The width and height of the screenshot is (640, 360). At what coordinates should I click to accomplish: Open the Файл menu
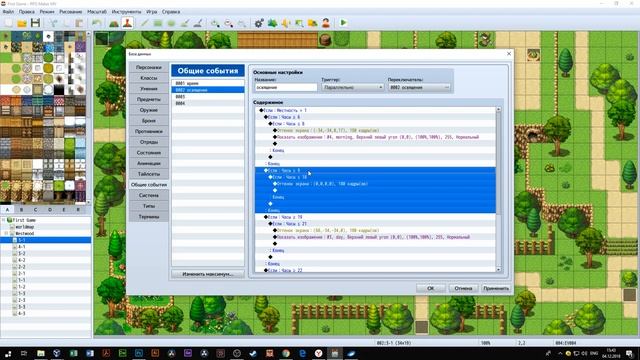pos(8,12)
